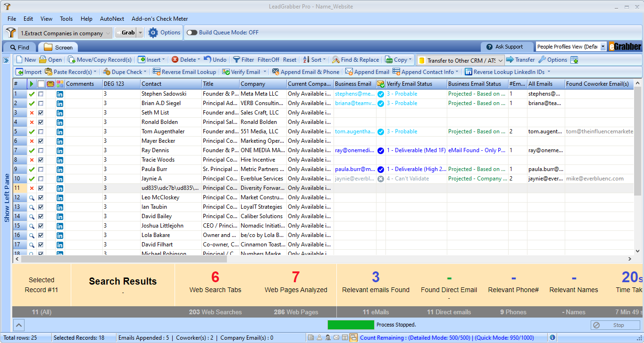Toggle Build Queue Mode switch
The height and width of the screenshot is (343, 644).
point(192,33)
